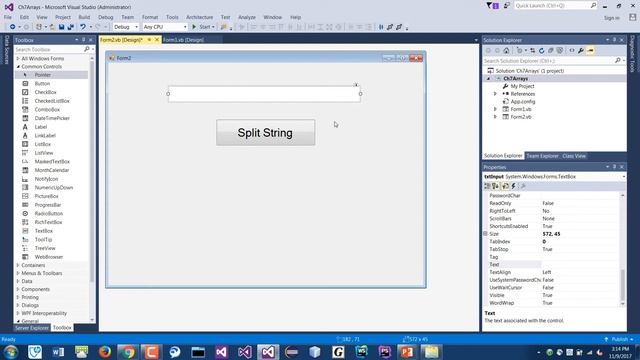Click the Properties wrench in Solution Explorer toolbar
This screenshot has width=640, height=360.
coord(581,51)
